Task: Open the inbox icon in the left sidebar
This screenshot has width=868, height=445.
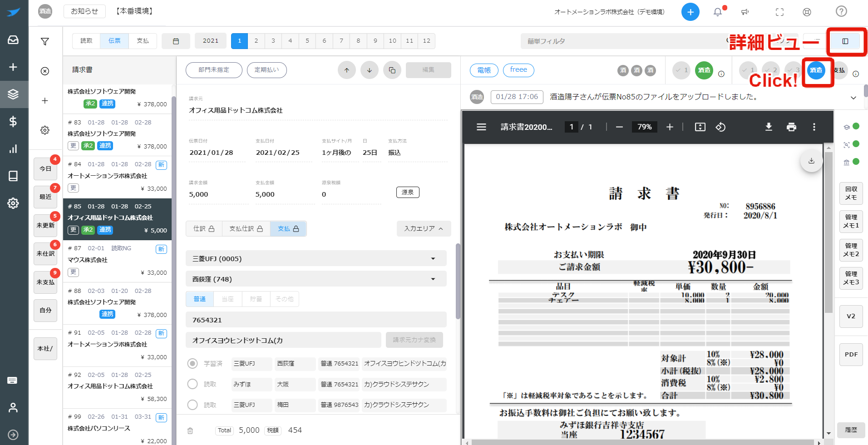Action: (13, 40)
